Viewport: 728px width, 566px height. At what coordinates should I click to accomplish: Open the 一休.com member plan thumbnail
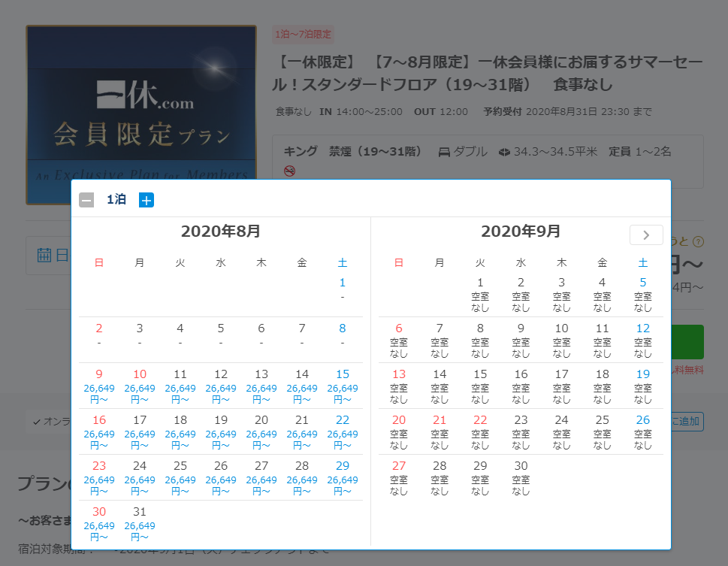pyautogui.click(x=141, y=115)
